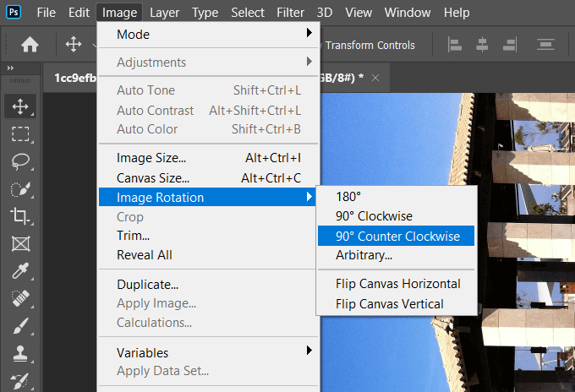This screenshot has height=392, width=575.
Task: Open the Filter menu
Action: point(290,13)
